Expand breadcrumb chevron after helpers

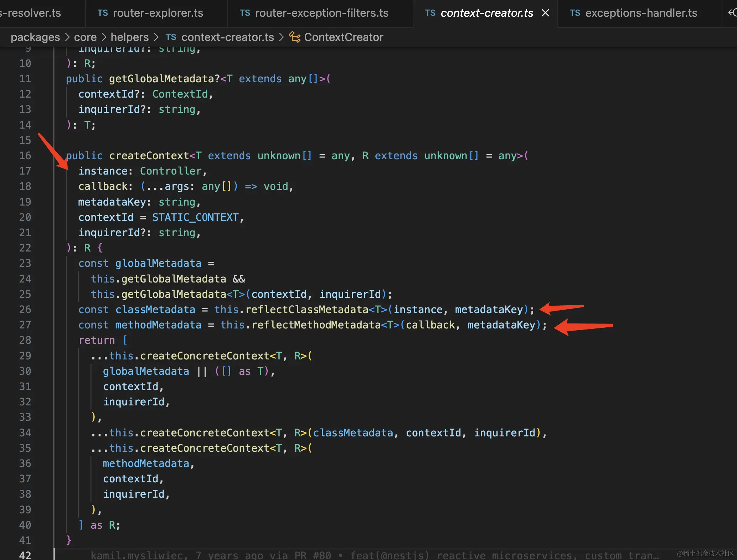(156, 37)
